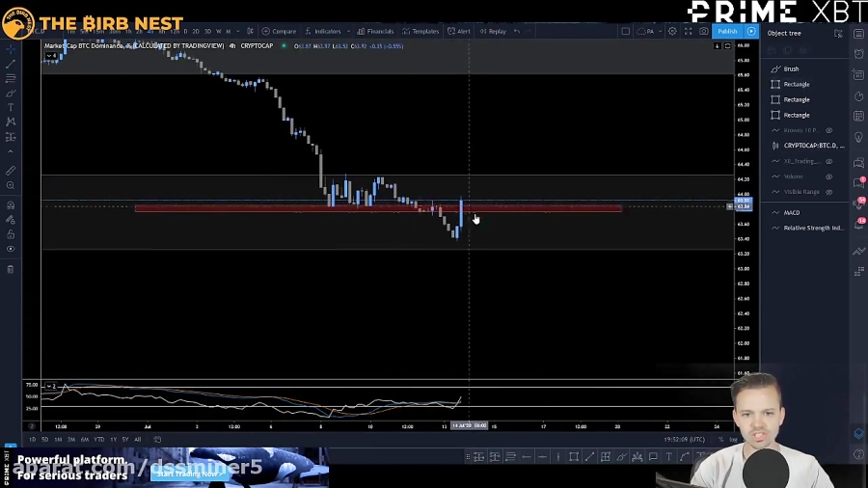Open the Alerts clock sidebar panel
This screenshot has width=868, height=488.
tap(858, 54)
